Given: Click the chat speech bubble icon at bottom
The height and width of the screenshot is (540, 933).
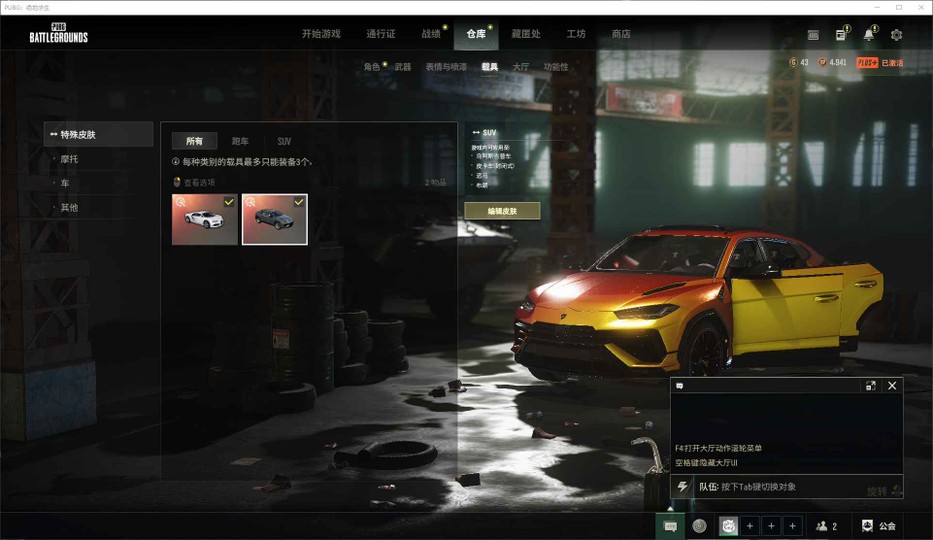Looking at the screenshot, I should (670, 526).
